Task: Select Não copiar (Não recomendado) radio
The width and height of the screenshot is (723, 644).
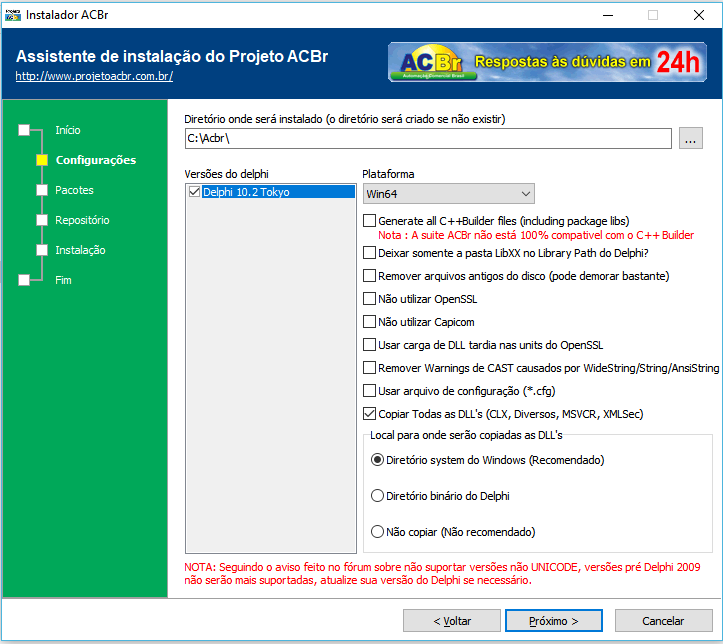Action: (x=377, y=532)
